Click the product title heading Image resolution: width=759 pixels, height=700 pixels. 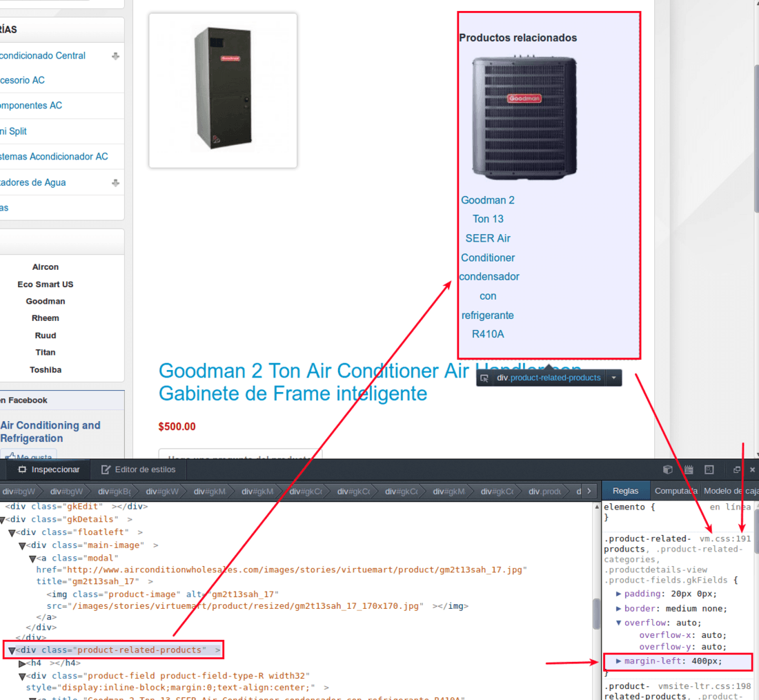point(370,382)
